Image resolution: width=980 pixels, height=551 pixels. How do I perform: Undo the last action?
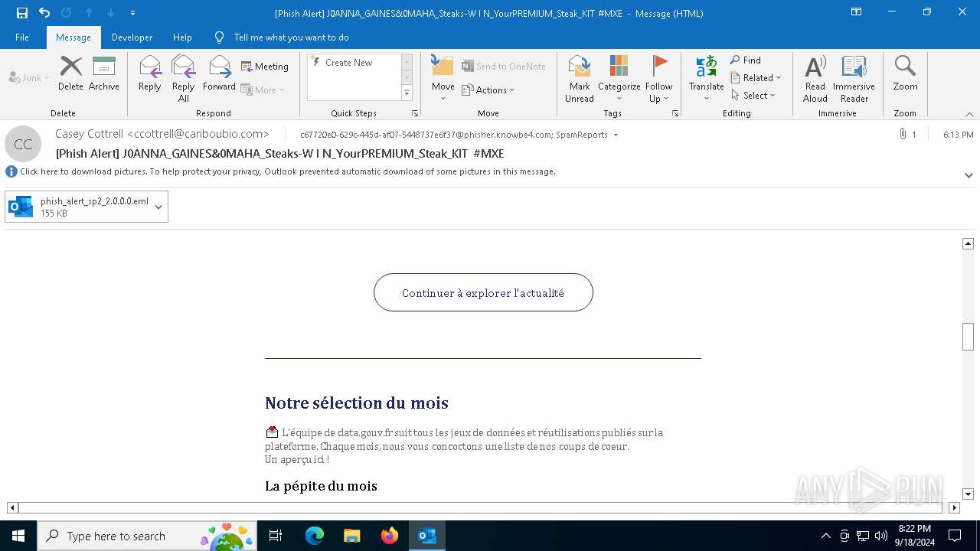pyautogui.click(x=44, y=13)
